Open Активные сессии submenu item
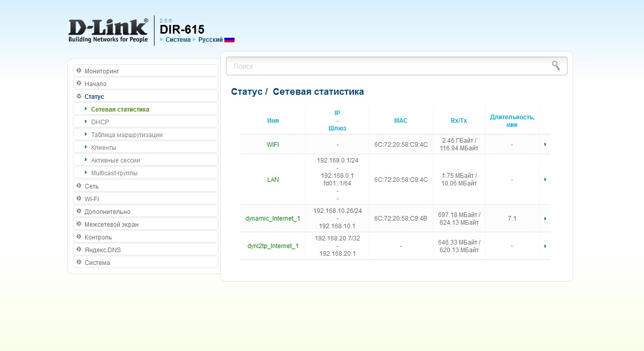The image size is (644, 351). point(145,160)
